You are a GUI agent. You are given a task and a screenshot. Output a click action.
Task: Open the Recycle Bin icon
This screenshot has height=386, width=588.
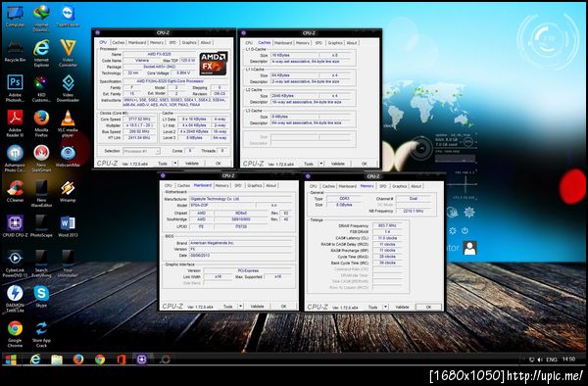pos(15,52)
